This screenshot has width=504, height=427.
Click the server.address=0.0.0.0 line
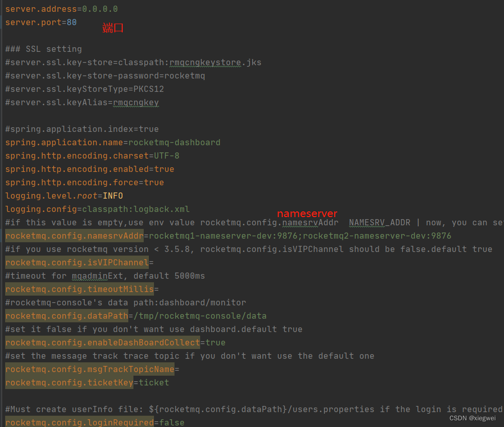click(62, 9)
